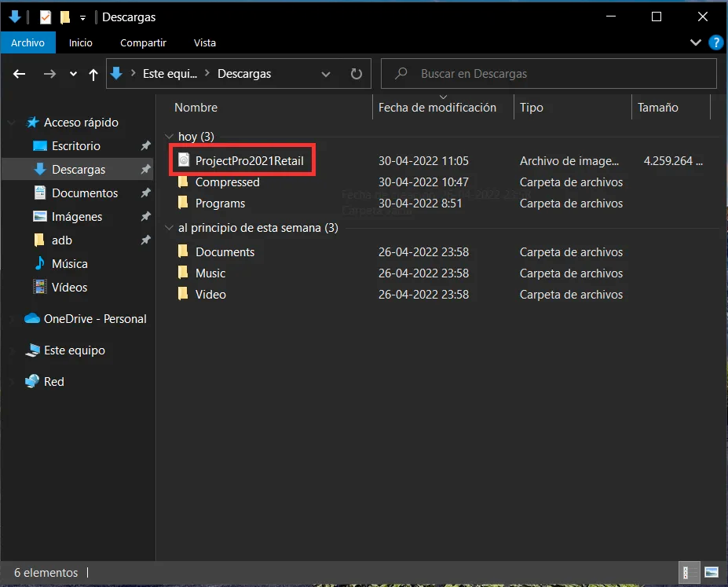Click the Documents folder icon

(183, 251)
